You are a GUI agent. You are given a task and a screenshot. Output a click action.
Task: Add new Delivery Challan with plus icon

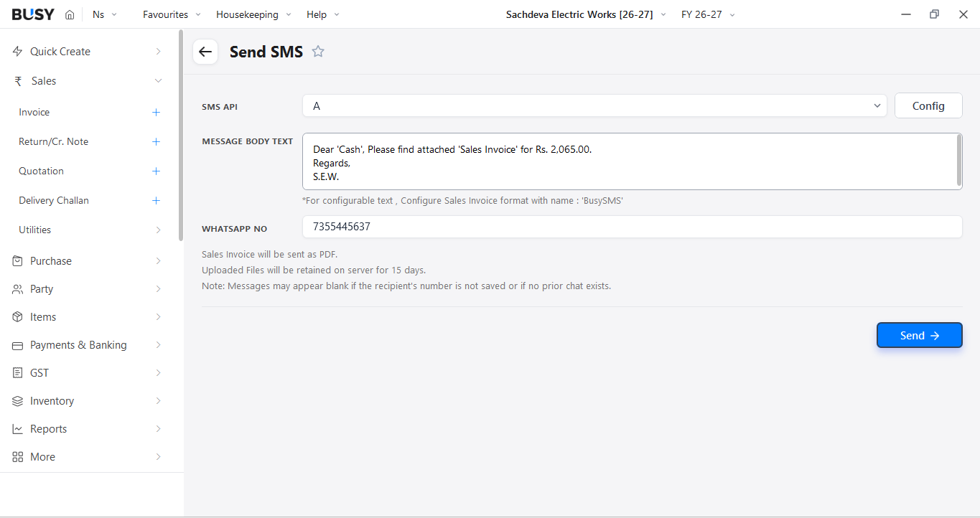(x=156, y=201)
